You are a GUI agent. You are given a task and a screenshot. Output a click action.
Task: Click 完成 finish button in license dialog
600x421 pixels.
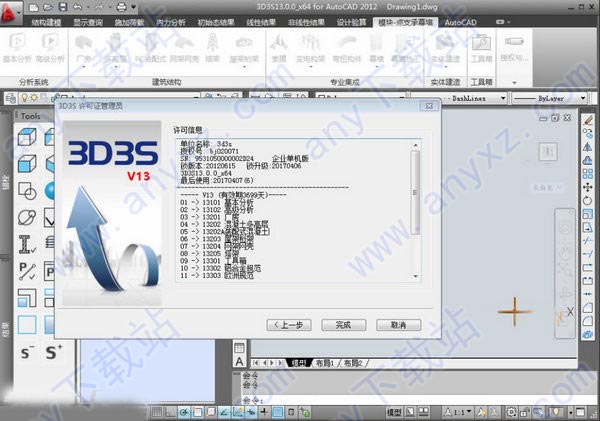(x=344, y=325)
